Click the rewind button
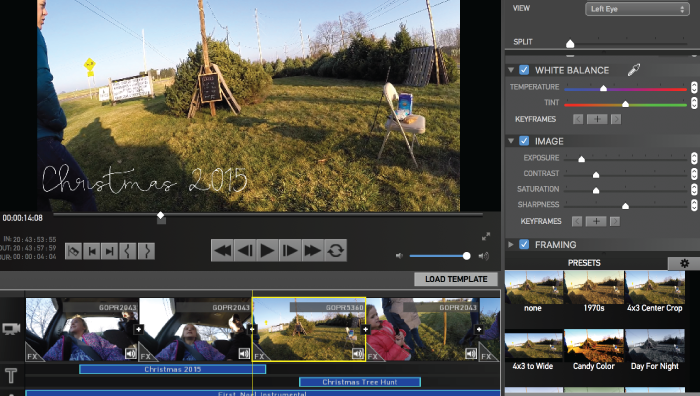Screen dimensions: 700x396 pyautogui.click(x=222, y=250)
